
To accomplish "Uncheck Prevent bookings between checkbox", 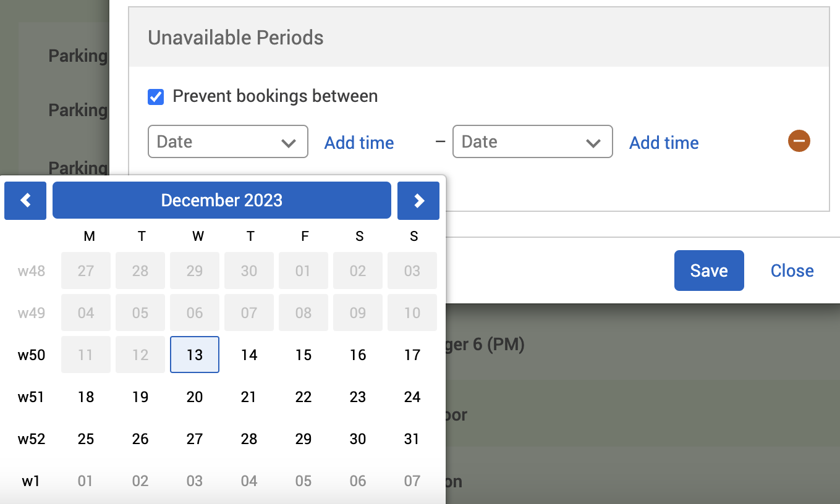I will [x=156, y=97].
